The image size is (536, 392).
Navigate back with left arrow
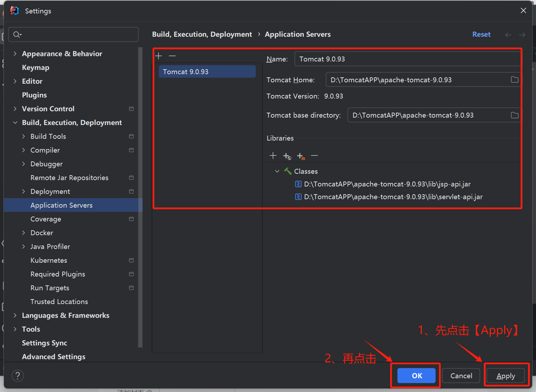508,35
